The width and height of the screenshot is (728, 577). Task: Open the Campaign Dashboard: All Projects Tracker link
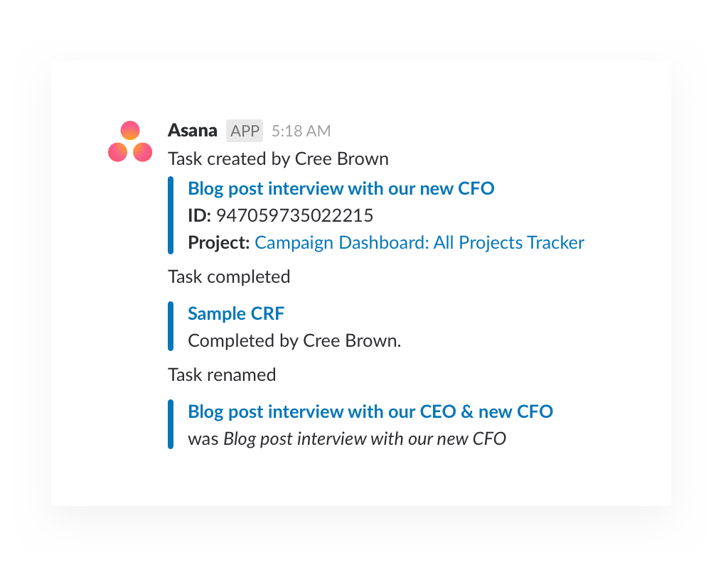419,242
